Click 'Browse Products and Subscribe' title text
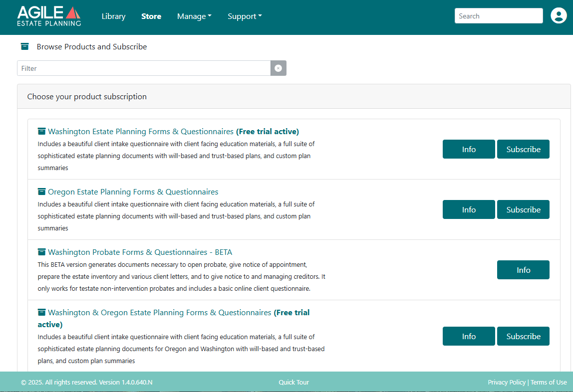Screen dimensions: 573x392 tap(92, 47)
